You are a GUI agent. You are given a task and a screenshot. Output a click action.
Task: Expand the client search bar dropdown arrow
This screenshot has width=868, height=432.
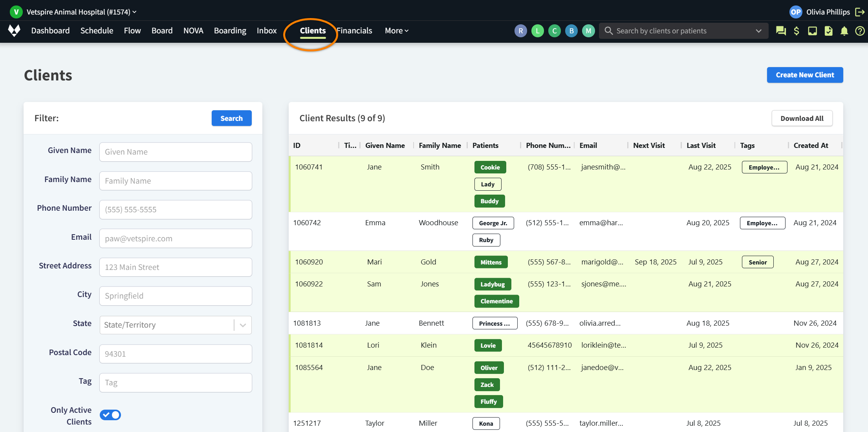coord(758,31)
